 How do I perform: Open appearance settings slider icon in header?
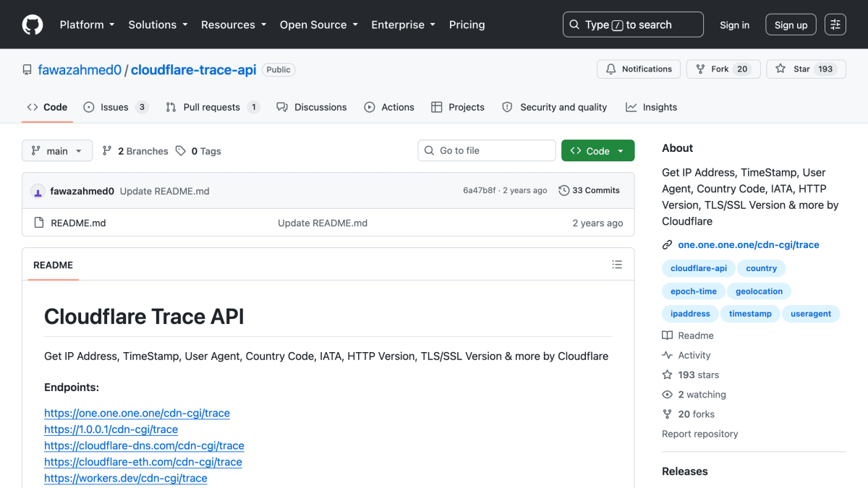click(x=835, y=25)
